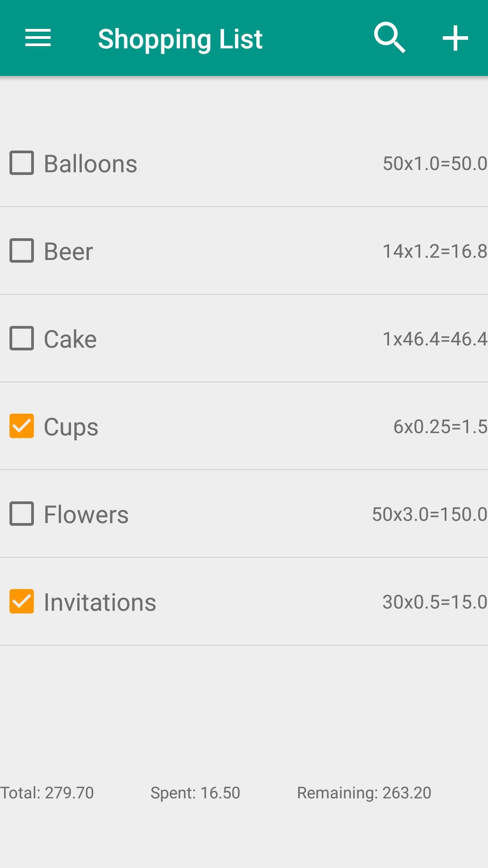This screenshot has width=488, height=868.
Task: Check the Balloons checkbox
Action: pyautogui.click(x=22, y=163)
